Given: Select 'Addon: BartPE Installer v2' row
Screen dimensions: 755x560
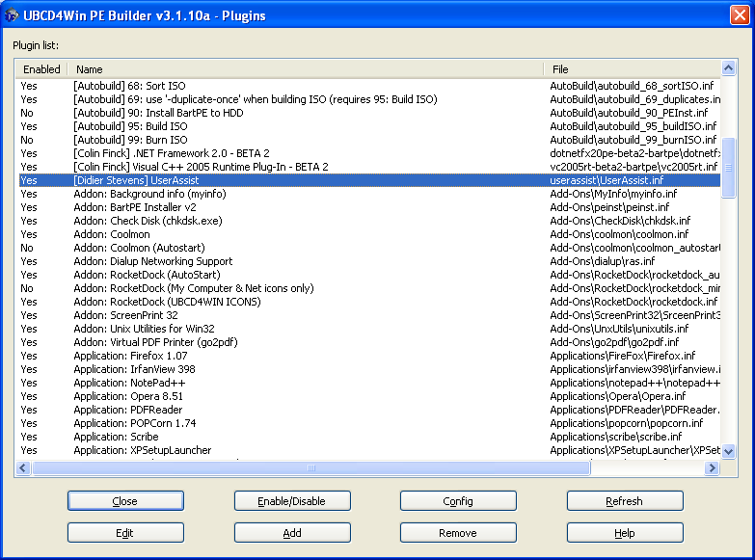Looking at the screenshot, I should click(x=369, y=207).
